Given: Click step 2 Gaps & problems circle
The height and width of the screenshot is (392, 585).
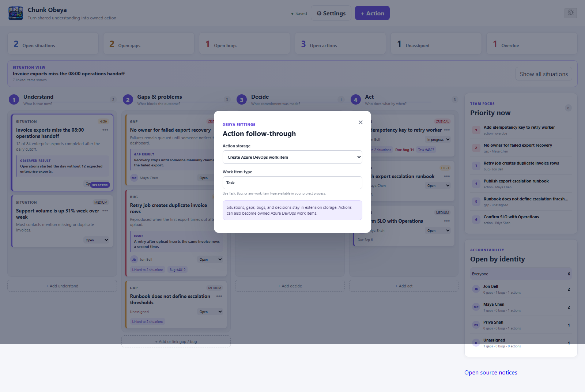Looking at the screenshot, I should [128, 99].
